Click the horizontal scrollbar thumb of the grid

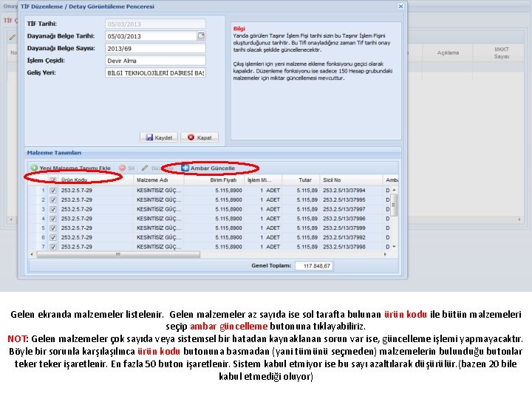118,254
